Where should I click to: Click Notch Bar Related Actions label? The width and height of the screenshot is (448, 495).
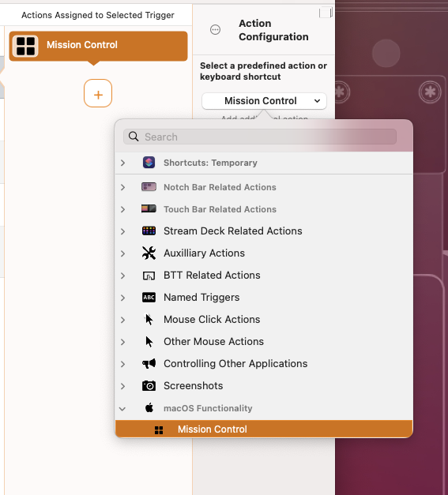[220, 187]
